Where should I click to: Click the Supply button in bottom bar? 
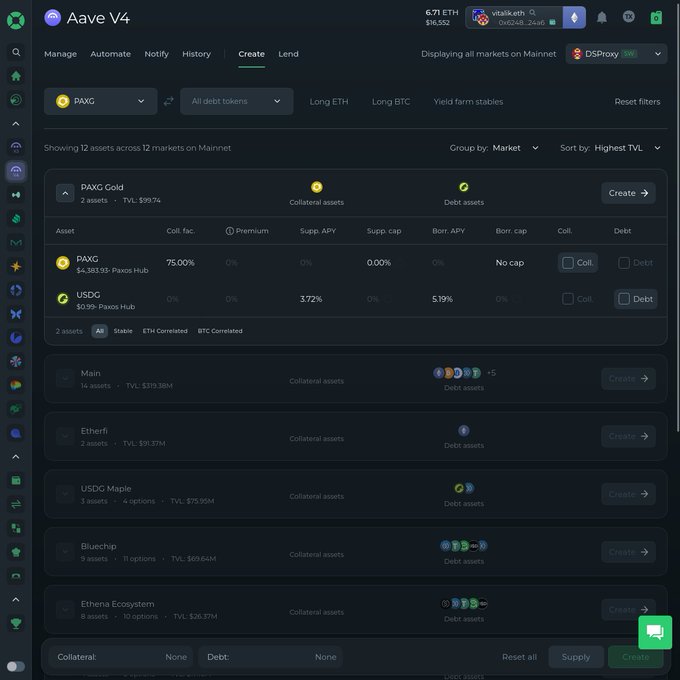(x=576, y=657)
